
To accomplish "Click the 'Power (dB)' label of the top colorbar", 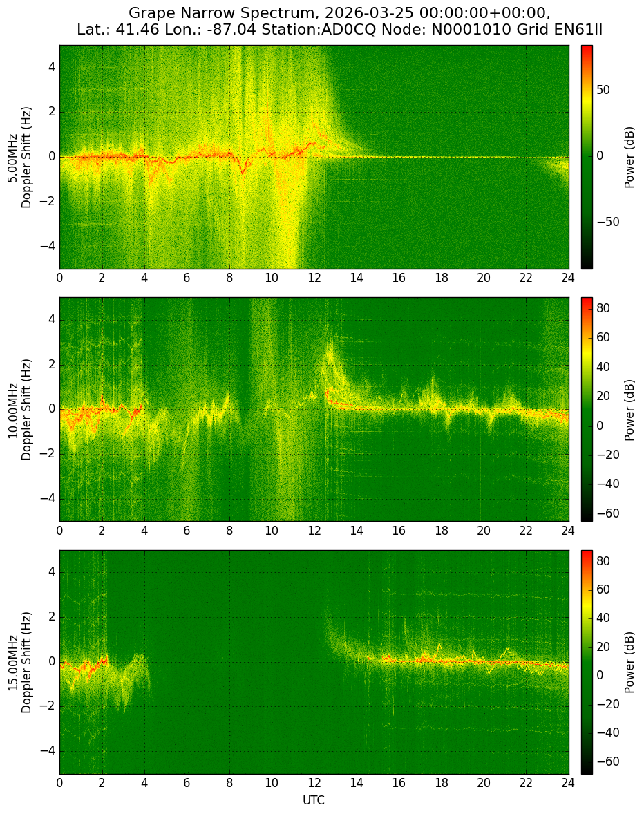I will (x=629, y=158).
